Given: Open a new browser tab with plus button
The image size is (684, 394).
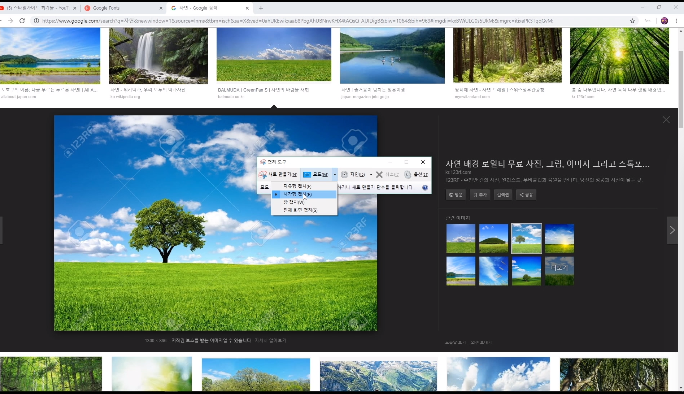Looking at the screenshot, I should [261, 8].
